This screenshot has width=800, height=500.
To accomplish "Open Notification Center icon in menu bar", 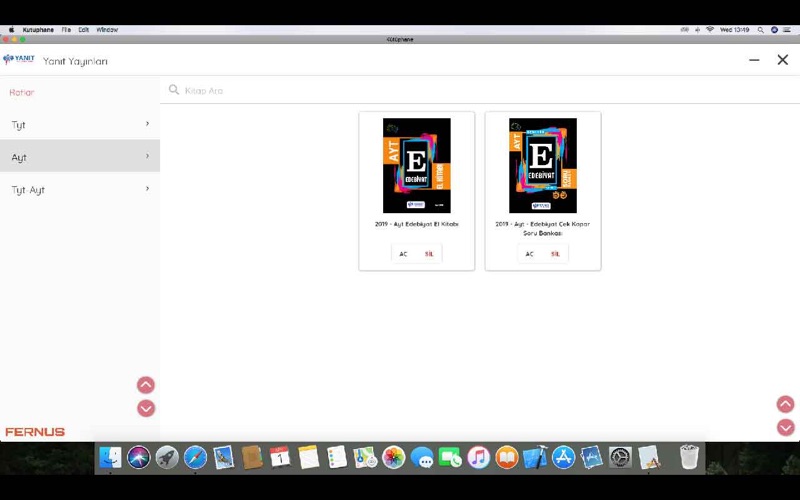I will [x=787, y=30].
